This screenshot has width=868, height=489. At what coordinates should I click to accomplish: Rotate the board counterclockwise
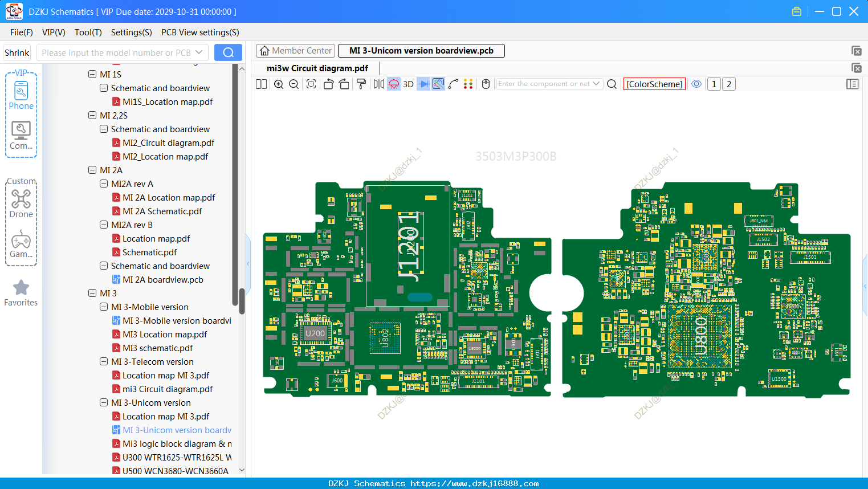(x=328, y=84)
